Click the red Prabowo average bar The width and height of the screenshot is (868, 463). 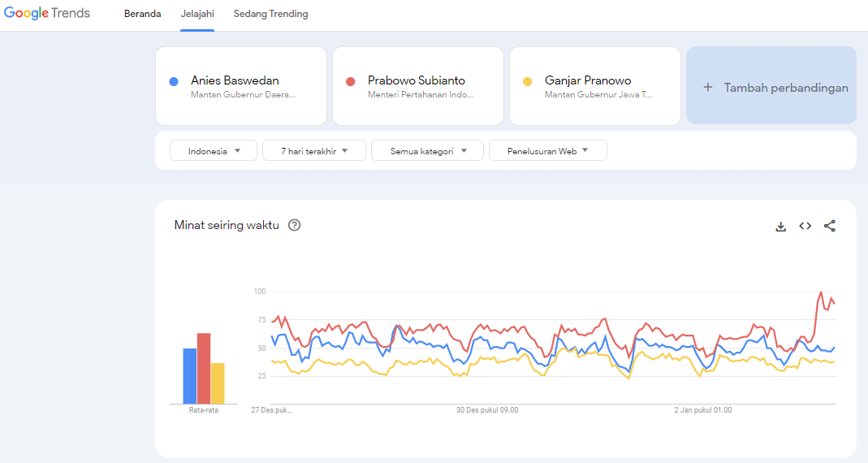click(x=204, y=368)
